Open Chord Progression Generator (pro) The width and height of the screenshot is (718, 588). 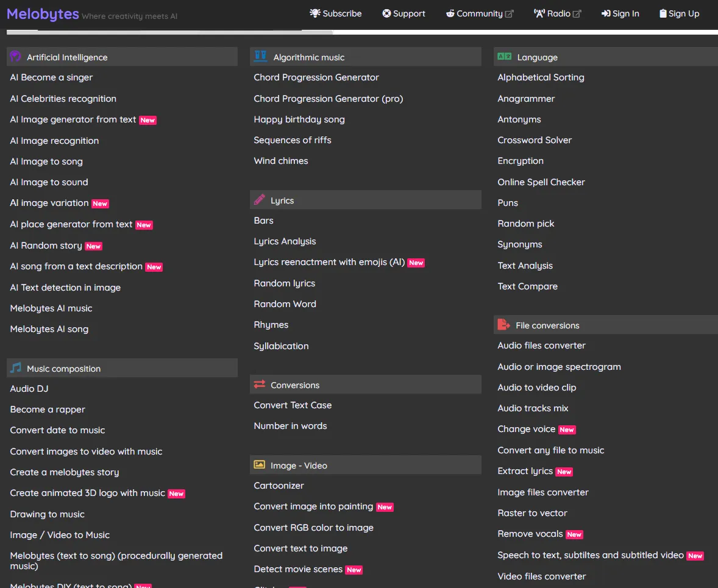[329, 99]
